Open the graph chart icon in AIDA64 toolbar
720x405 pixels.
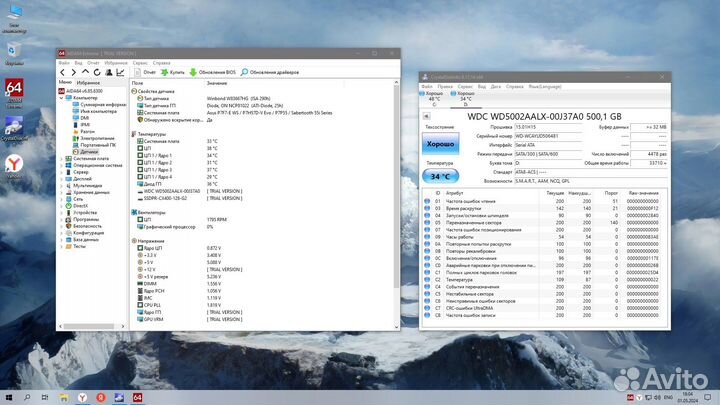pos(120,72)
